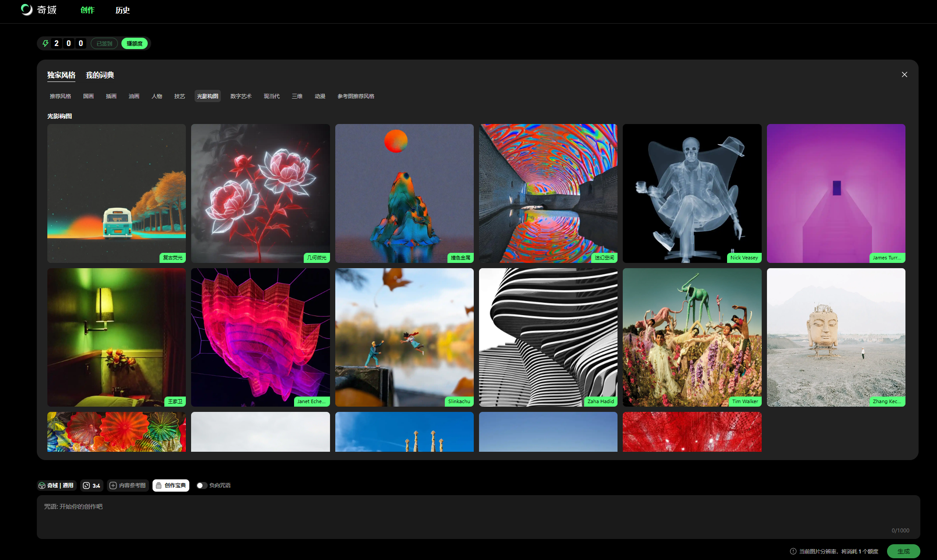Toggle the 负向咒语 switch

[201, 486]
